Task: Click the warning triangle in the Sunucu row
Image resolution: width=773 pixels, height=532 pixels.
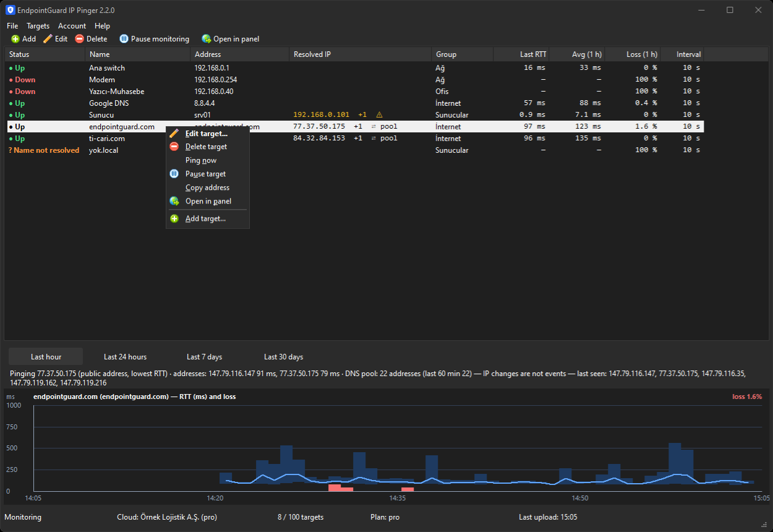Action: coord(379,114)
